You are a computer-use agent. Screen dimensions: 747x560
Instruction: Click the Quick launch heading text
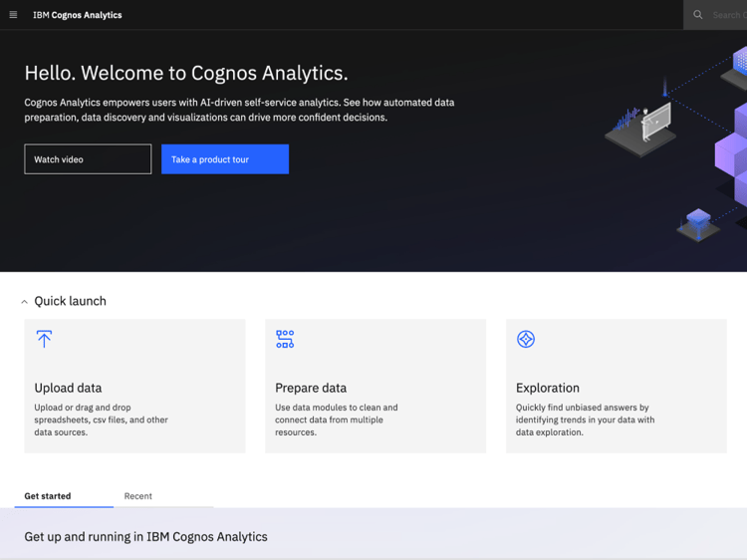pyautogui.click(x=70, y=301)
